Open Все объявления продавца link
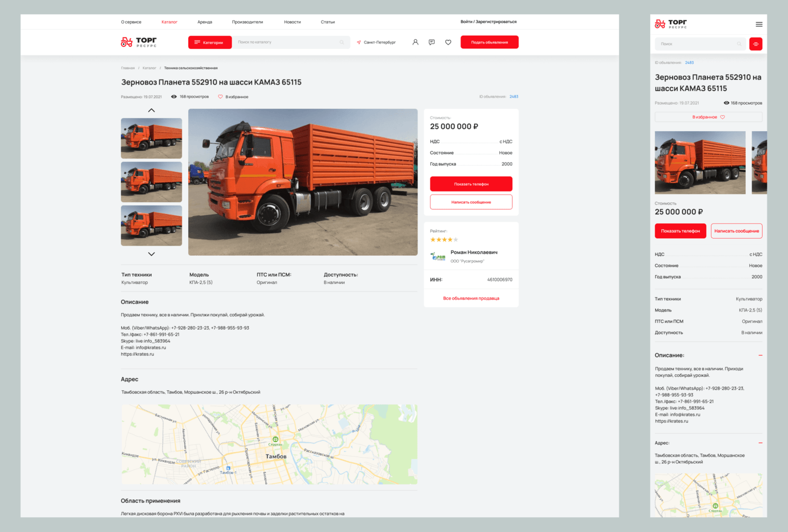This screenshot has width=788, height=532. pyautogui.click(x=471, y=298)
